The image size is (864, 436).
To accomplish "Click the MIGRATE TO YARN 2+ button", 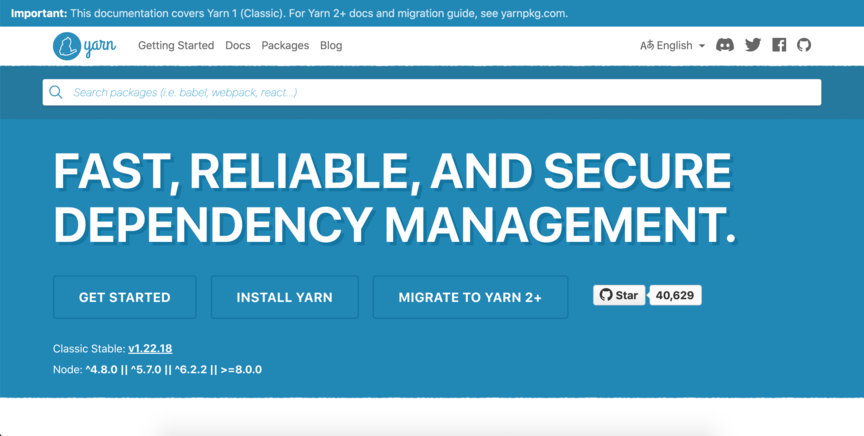I will (470, 297).
